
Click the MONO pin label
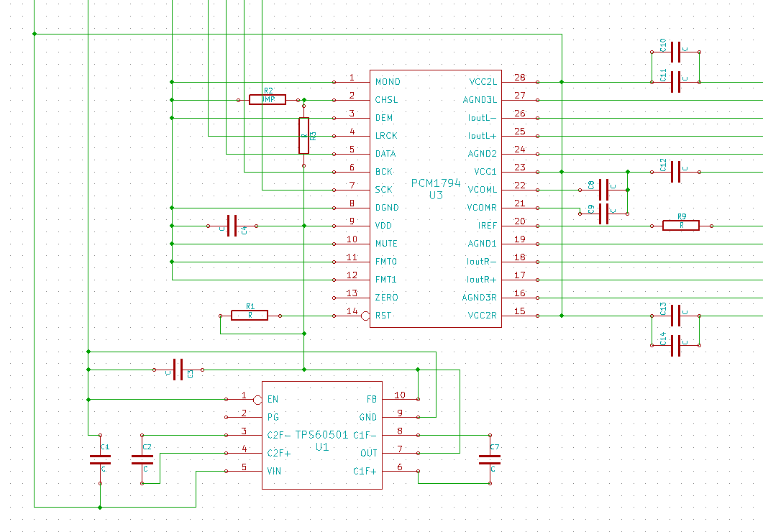tap(388, 82)
